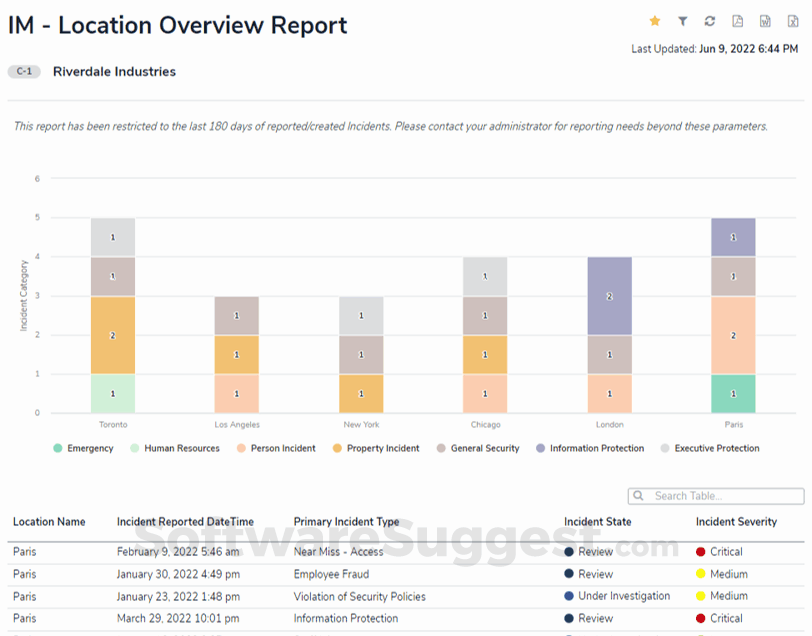Click the yellow Medium severity dot for Employee Fraud
The width and height of the screenshot is (812, 636).
700,574
